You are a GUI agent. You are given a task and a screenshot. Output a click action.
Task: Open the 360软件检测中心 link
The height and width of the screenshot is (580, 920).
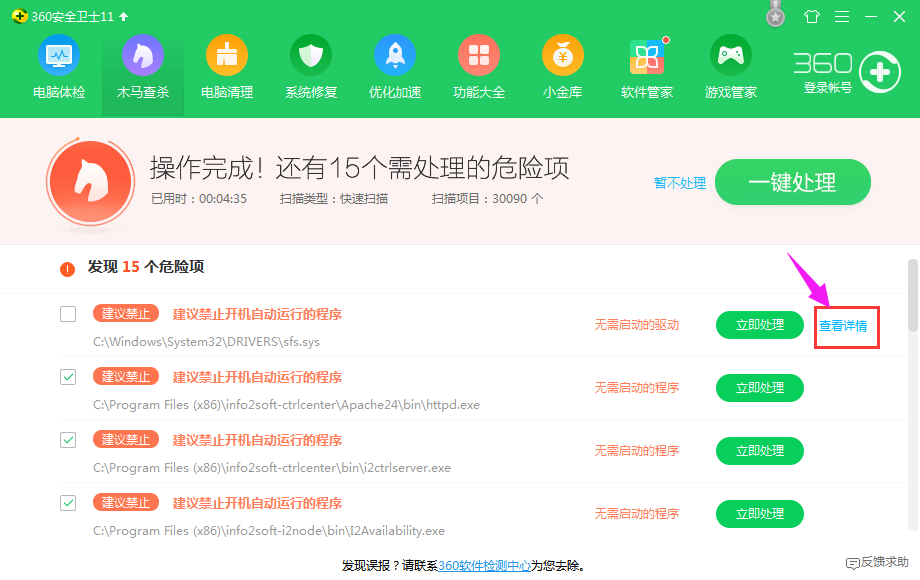point(485,566)
